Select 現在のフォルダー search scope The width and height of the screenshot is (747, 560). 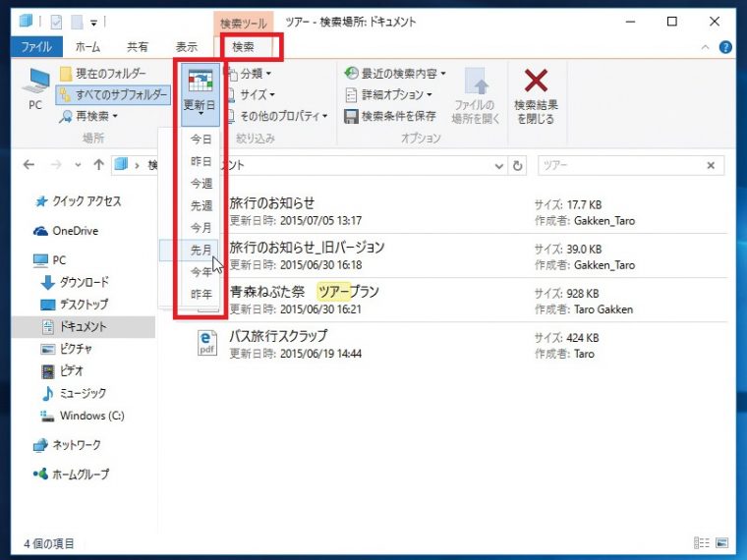pos(103,74)
